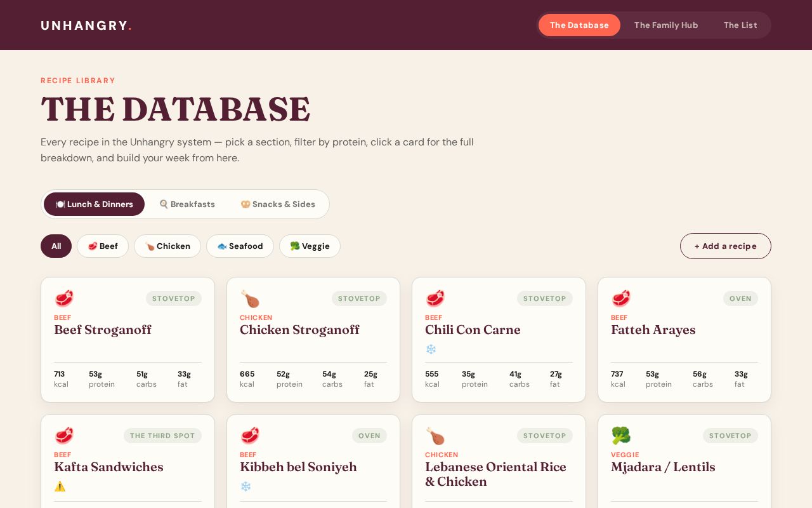Open the Snacks & Sides section
The image size is (812, 508).
(278, 204)
